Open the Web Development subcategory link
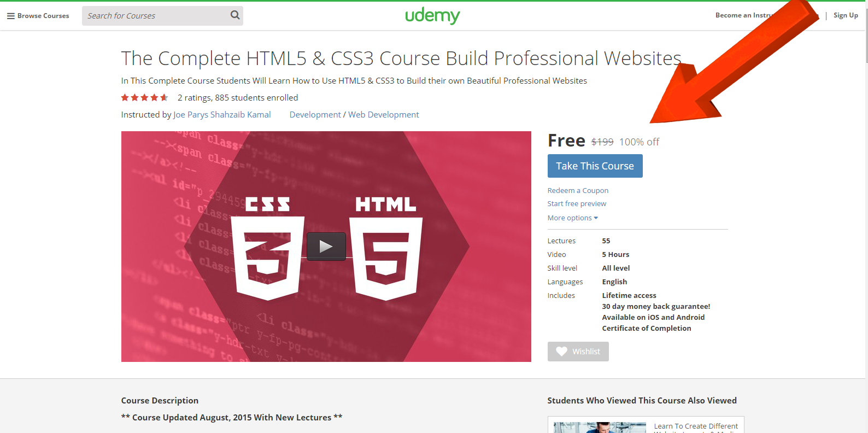868x433 pixels. [384, 115]
